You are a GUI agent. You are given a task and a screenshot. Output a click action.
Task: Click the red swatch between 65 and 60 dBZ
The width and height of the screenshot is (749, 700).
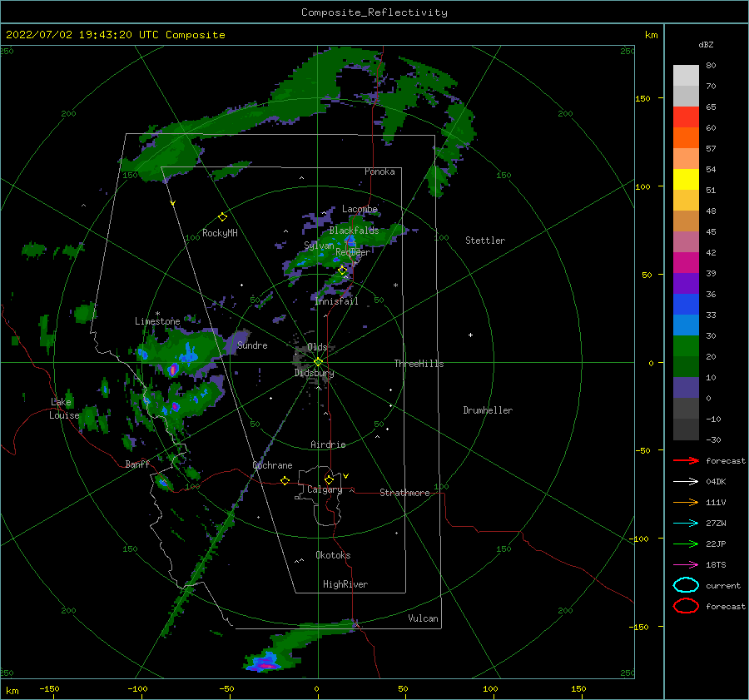point(686,117)
